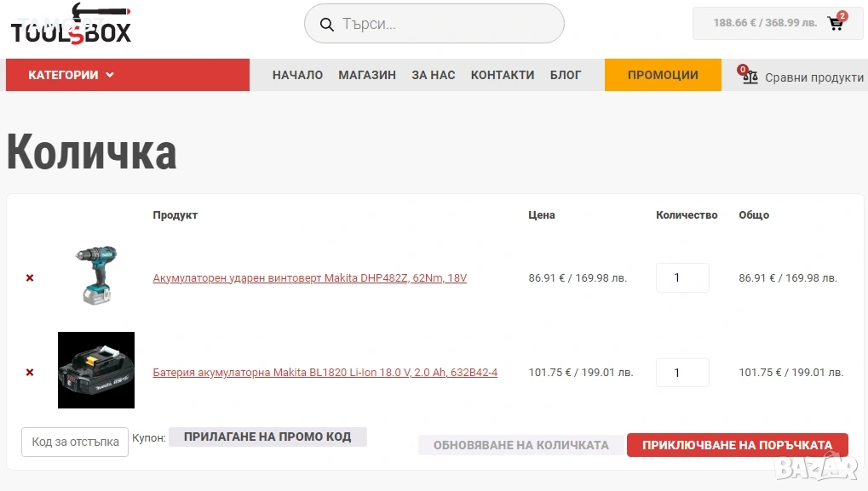Expand the КАТЕГОРИИ dropdown menu
The width and height of the screenshot is (868, 491).
click(127, 75)
